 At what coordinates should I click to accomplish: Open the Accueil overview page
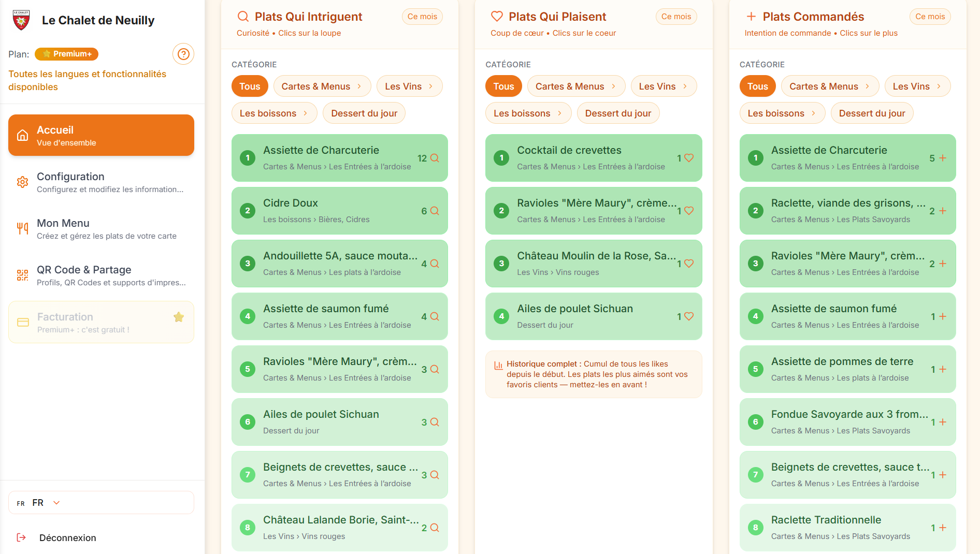101,135
